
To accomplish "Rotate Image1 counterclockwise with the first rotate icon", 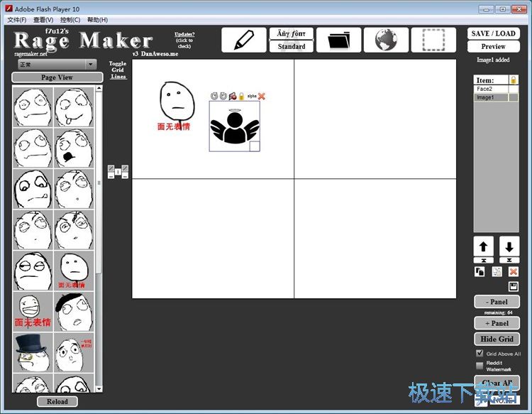I will tap(214, 96).
